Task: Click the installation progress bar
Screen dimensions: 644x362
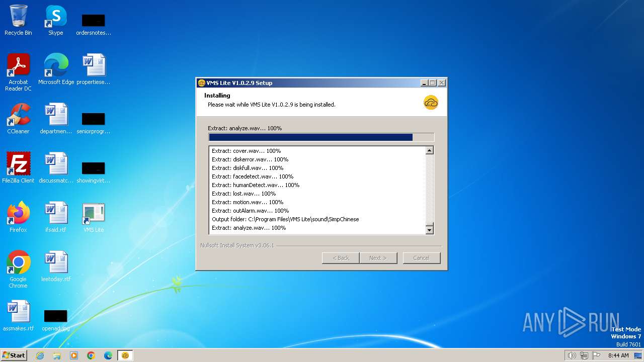Action: tap(321, 137)
